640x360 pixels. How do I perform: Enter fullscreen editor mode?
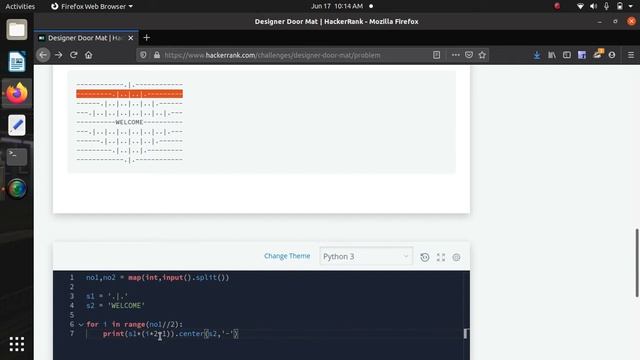[441, 257]
